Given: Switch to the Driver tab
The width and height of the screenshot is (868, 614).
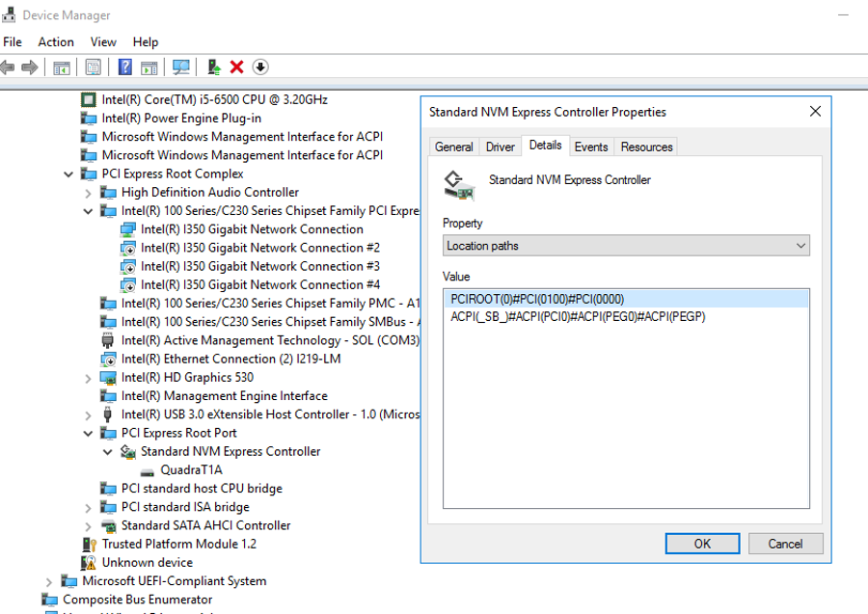Looking at the screenshot, I should 500,147.
